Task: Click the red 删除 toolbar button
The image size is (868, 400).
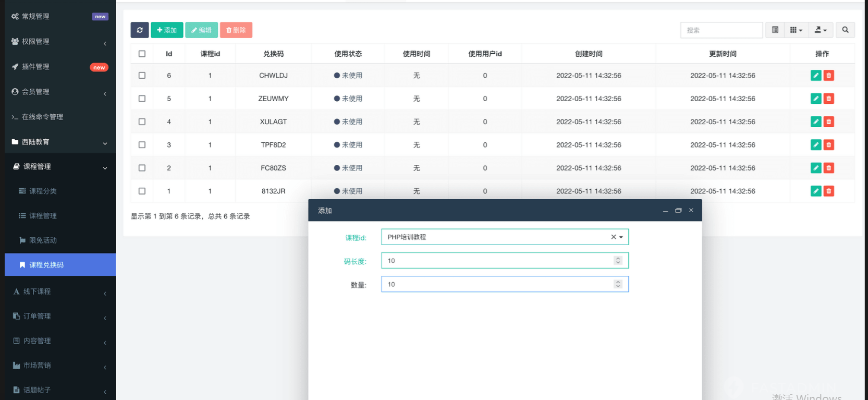Action: pos(236,30)
